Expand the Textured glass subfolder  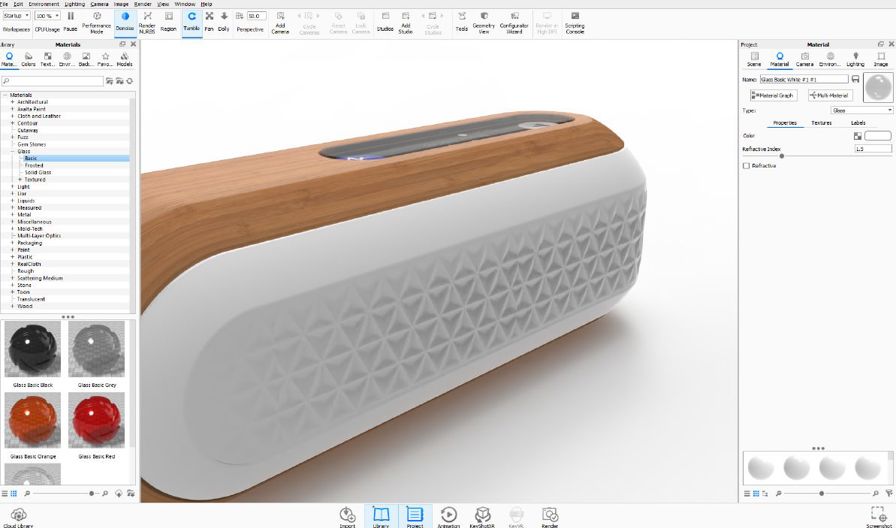(20, 179)
